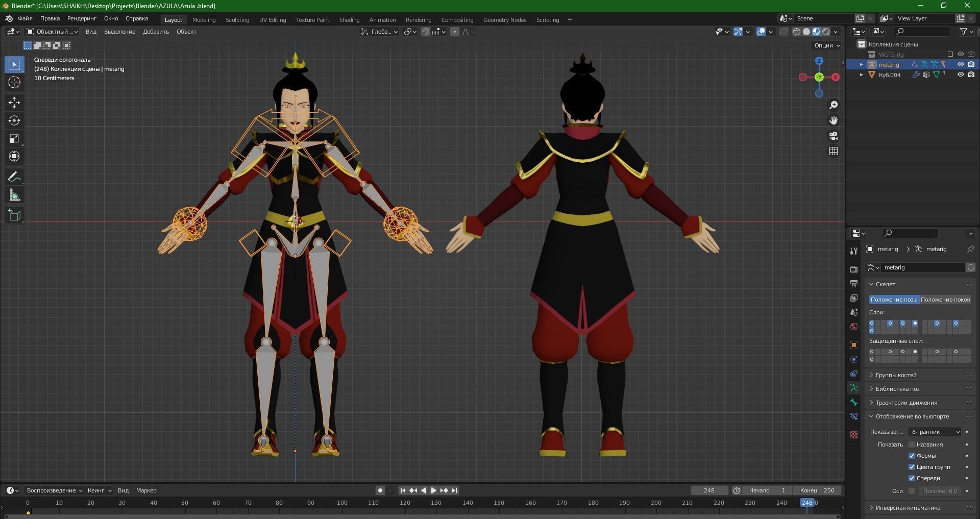Select the Annotate pencil tool

[14, 177]
